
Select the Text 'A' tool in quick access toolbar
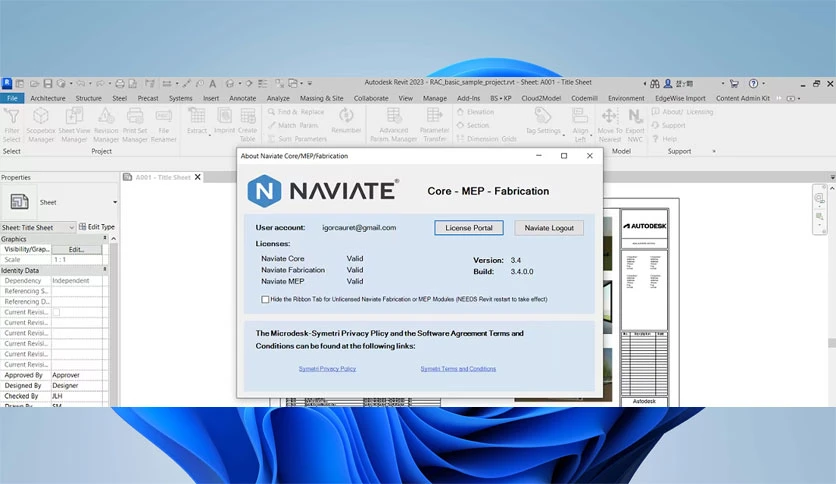[x=213, y=84]
